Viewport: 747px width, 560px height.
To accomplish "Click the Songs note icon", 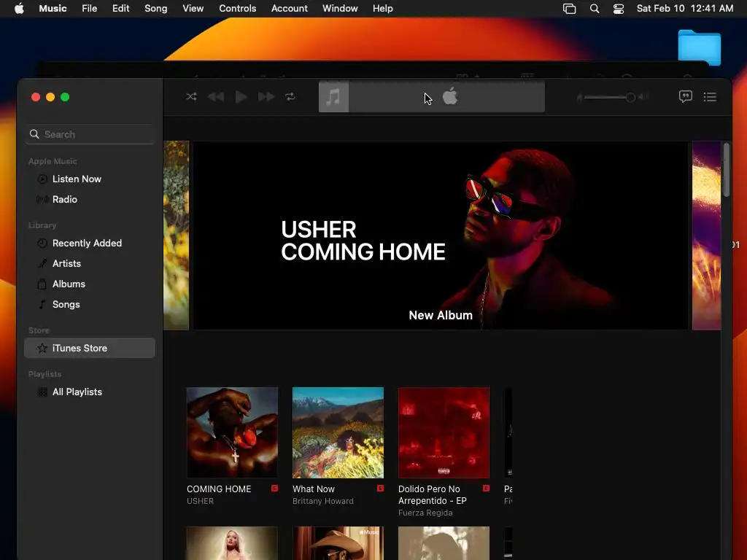I will tap(42, 305).
